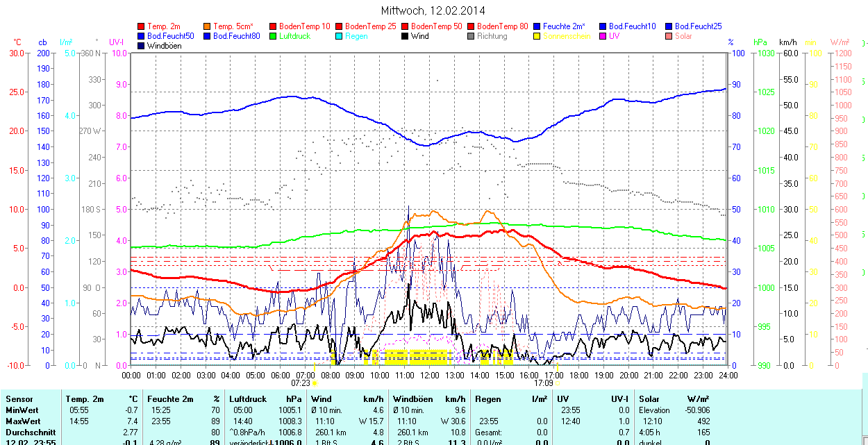Viewport: 868px width, 445px height.
Task: Click the hPa axis unit label
Action: click(760, 42)
